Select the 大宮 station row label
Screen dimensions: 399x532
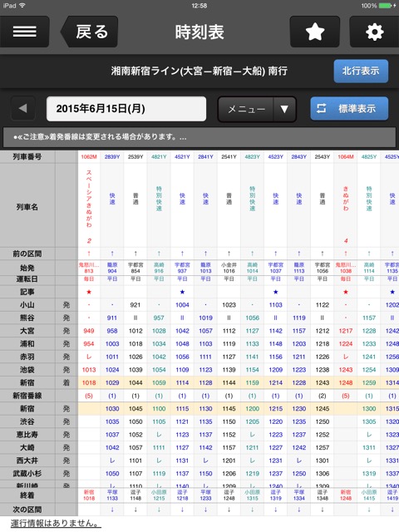[x=27, y=331]
